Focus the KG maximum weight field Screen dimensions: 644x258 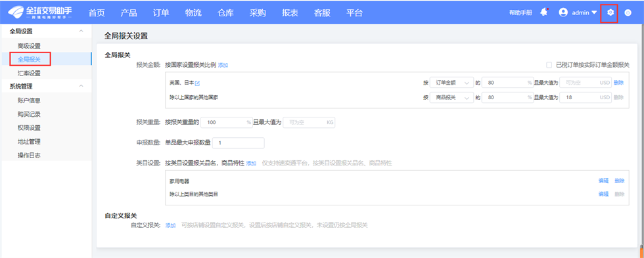pos(310,122)
